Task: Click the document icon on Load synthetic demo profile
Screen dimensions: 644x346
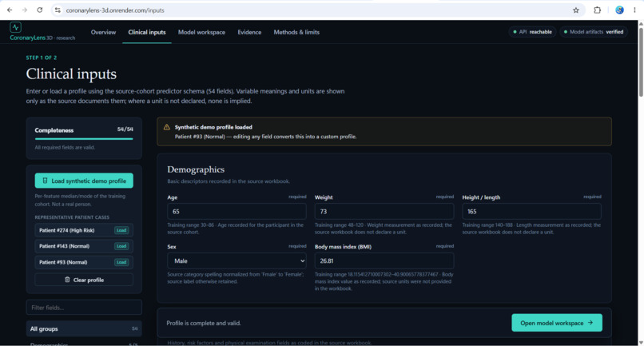Action: [46, 181]
